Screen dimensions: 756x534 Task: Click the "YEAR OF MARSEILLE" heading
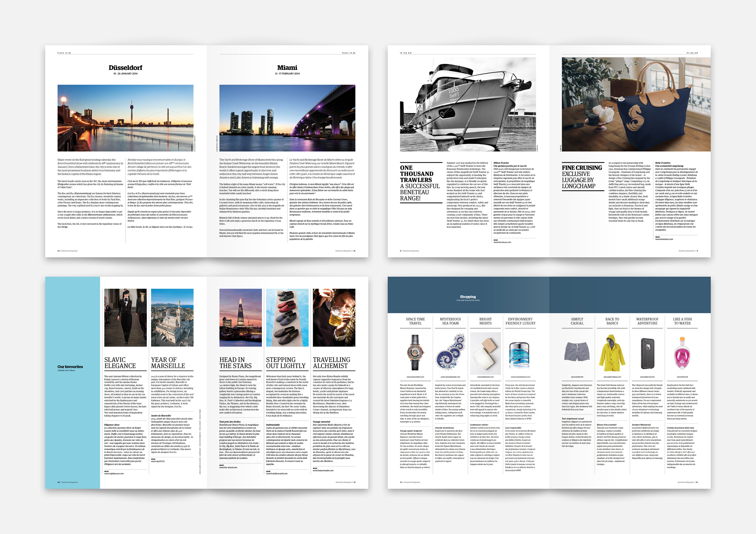(168, 363)
